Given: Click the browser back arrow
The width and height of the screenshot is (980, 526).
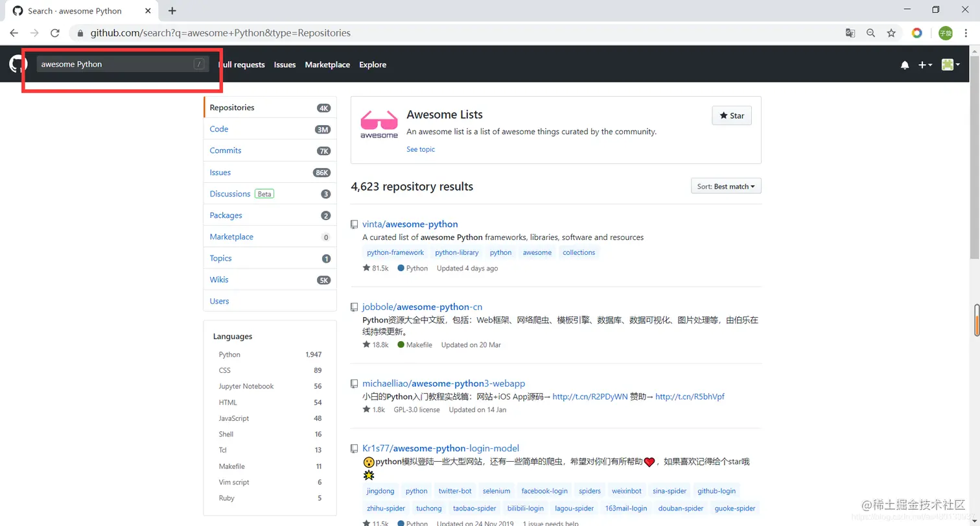Looking at the screenshot, I should pos(14,33).
